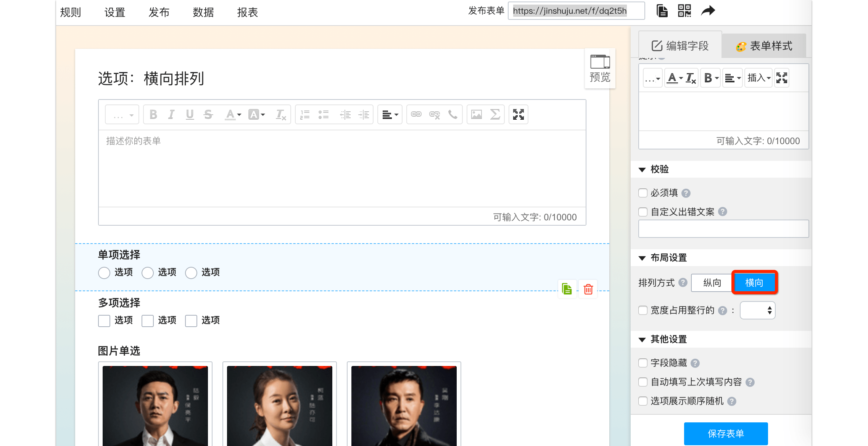Click the 保存表单 button
The height and width of the screenshot is (446, 868).
point(726,433)
